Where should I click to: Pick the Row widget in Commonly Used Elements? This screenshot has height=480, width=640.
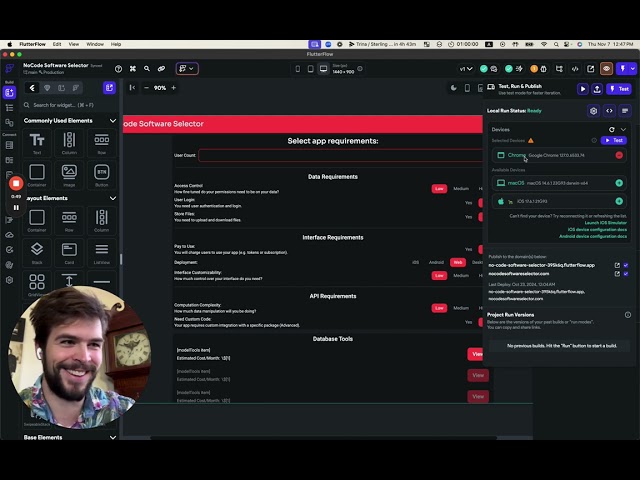point(102,143)
